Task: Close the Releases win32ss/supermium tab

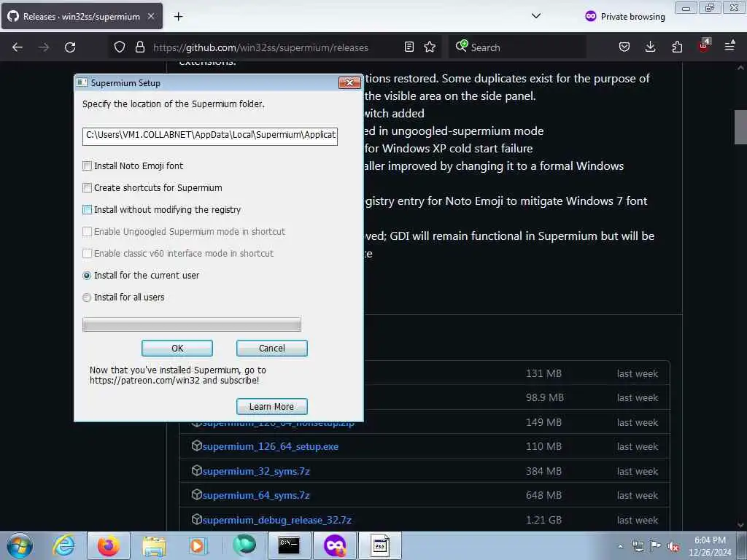Action: point(151,16)
